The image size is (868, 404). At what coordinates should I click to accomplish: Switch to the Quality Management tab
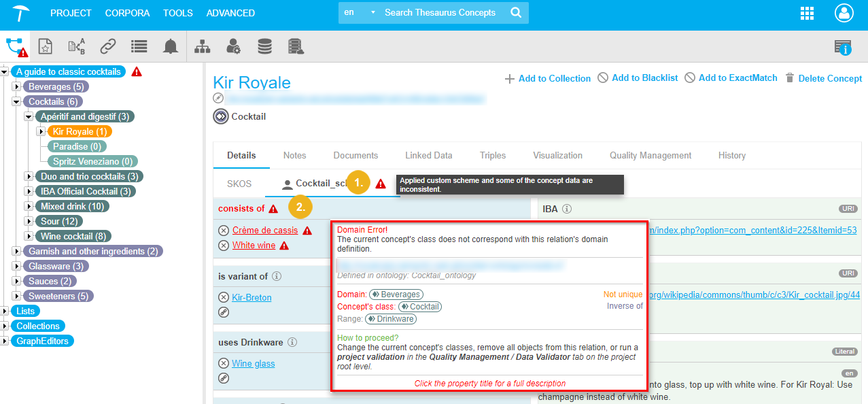pyautogui.click(x=650, y=155)
